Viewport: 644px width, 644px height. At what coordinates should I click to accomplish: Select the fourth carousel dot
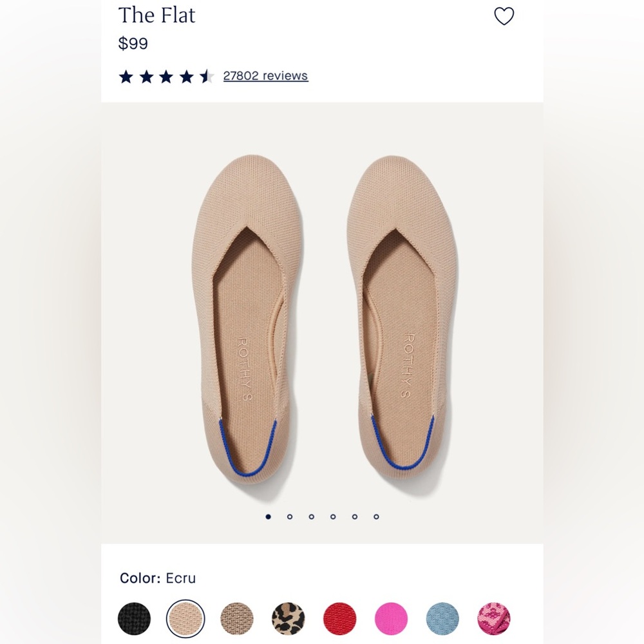[x=333, y=516]
